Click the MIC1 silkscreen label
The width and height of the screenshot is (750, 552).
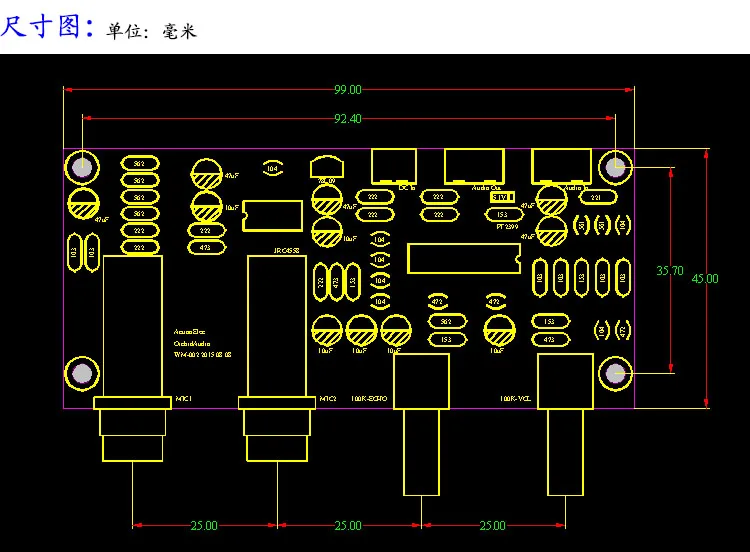(x=184, y=398)
